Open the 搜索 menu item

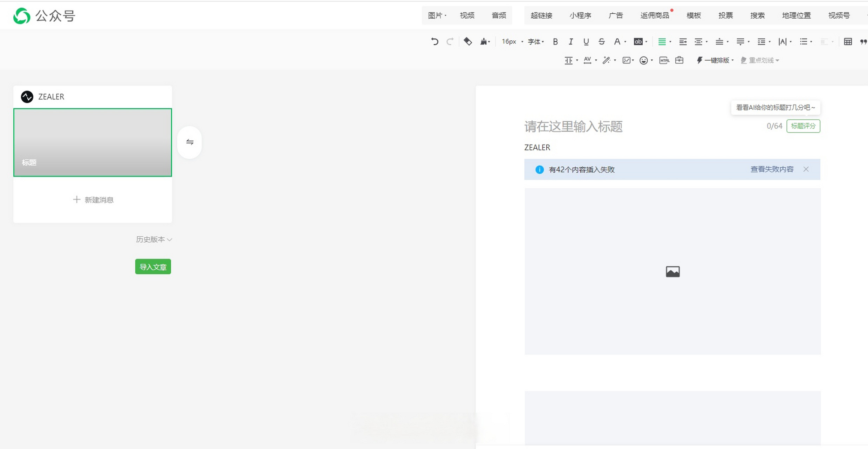[757, 15]
